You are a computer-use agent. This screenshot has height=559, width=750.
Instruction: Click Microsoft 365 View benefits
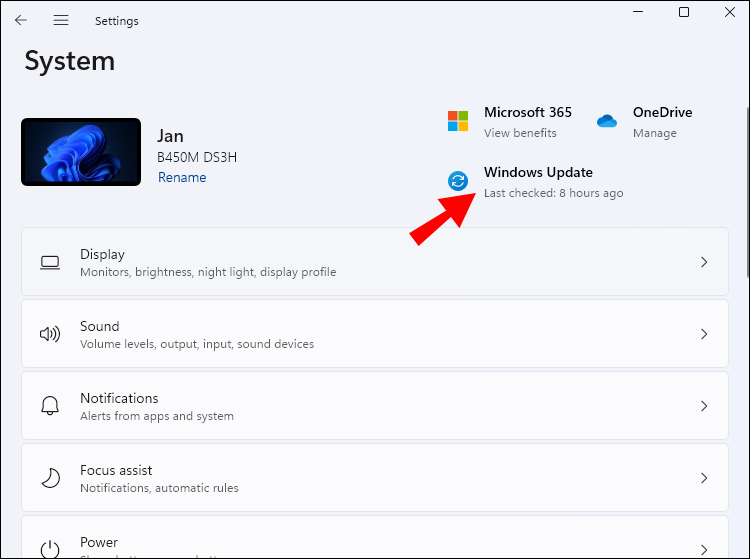[520, 133]
